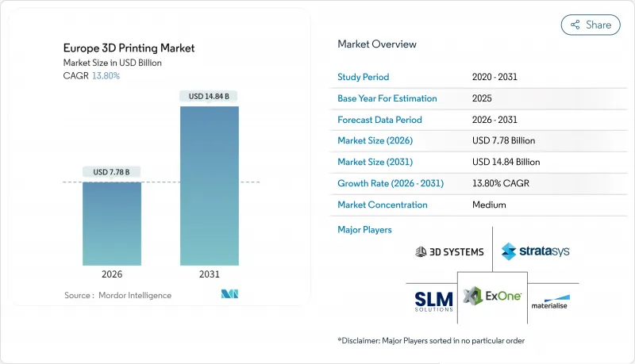Select the 2031 chart bar
This screenshot has height=364, width=635.
(210, 185)
